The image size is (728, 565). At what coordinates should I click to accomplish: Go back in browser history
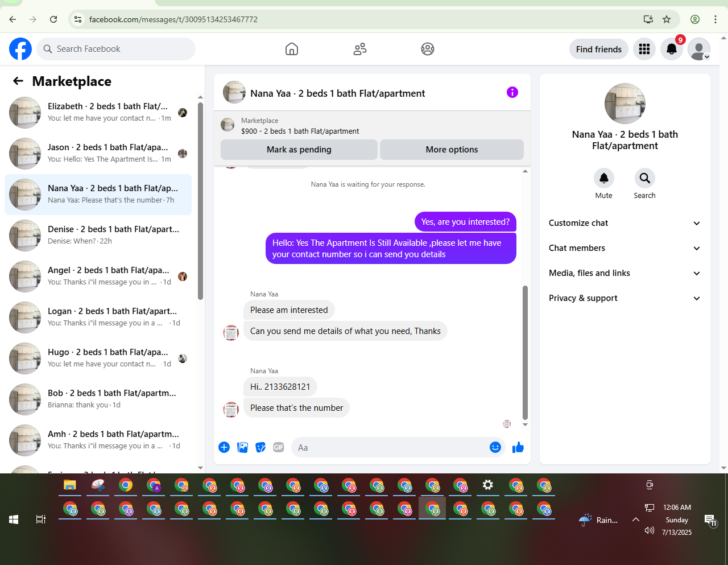coord(13,19)
